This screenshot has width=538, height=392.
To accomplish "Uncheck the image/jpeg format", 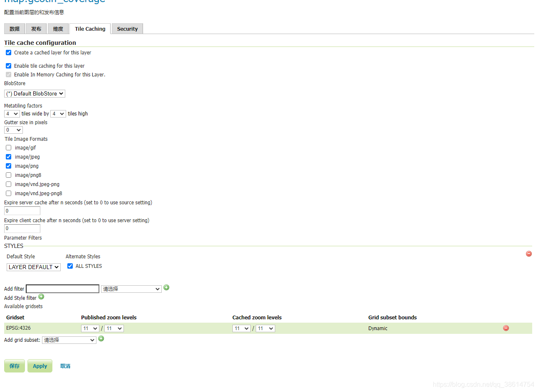I will pyautogui.click(x=8, y=157).
